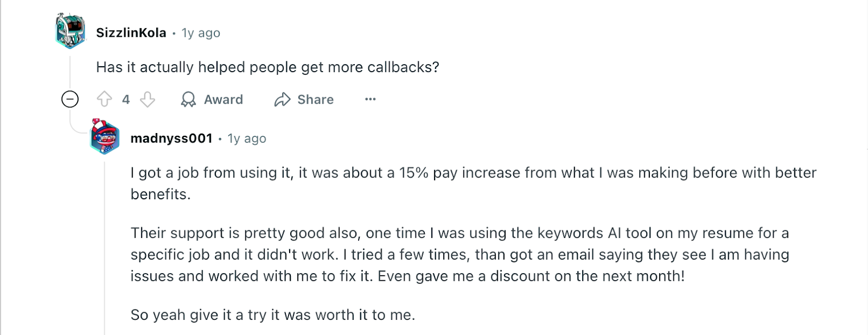Click the award ribbon icon
This screenshot has width=868, height=335.
pos(188,99)
